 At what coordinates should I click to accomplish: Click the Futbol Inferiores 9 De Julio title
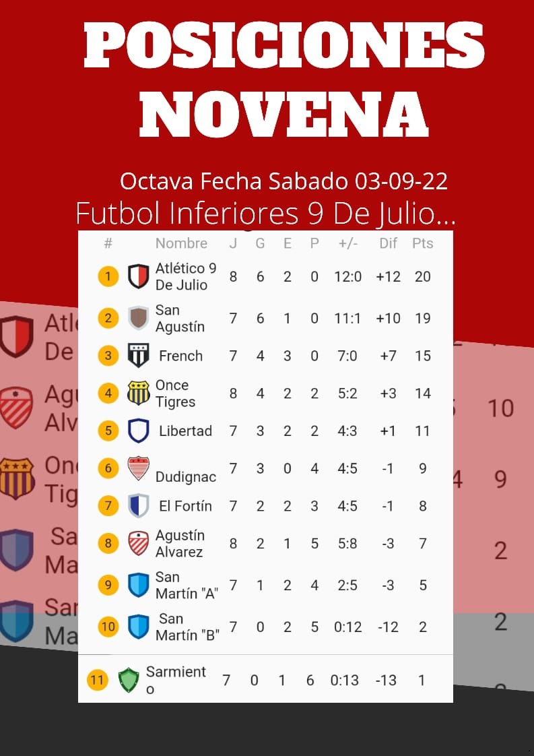tap(265, 214)
